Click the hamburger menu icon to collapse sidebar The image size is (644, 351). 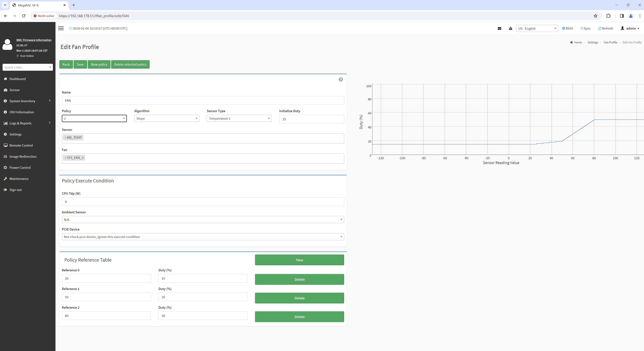click(x=61, y=28)
